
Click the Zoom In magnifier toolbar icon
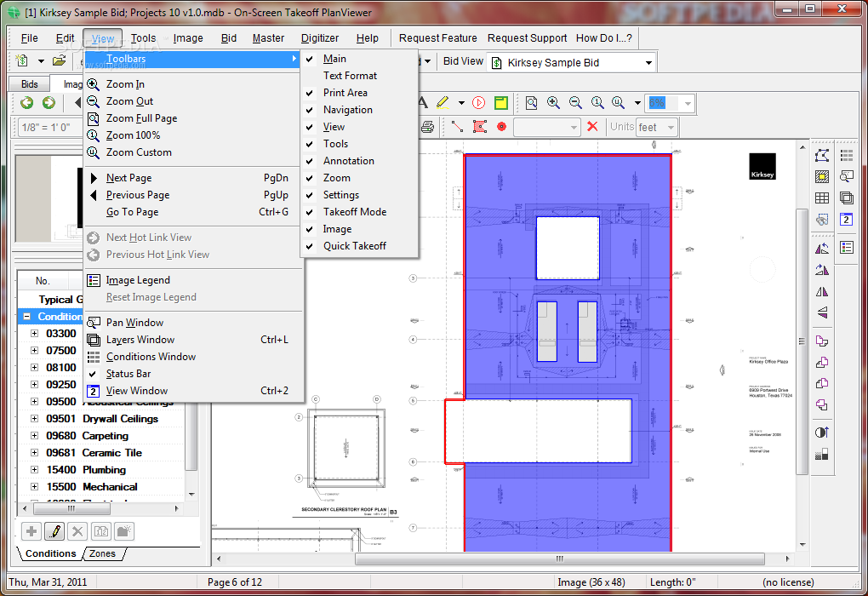tap(553, 102)
